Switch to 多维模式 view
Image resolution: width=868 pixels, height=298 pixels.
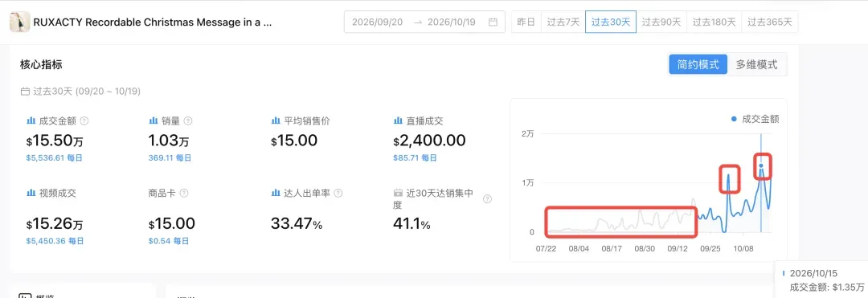click(x=756, y=64)
